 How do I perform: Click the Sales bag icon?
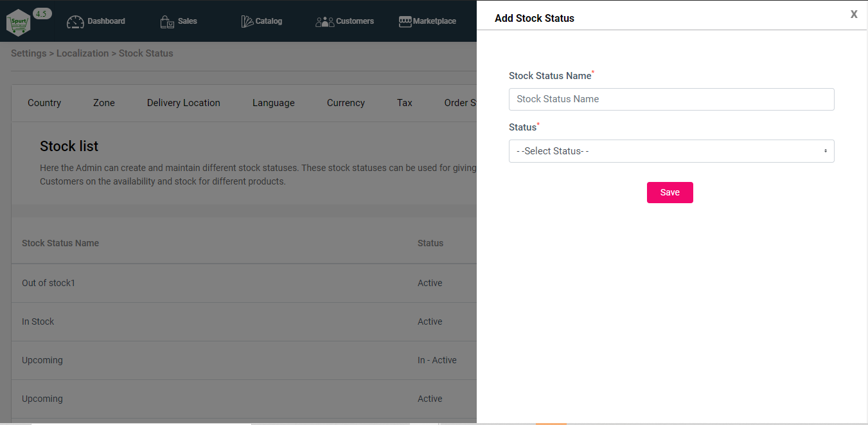[x=167, y=22]
